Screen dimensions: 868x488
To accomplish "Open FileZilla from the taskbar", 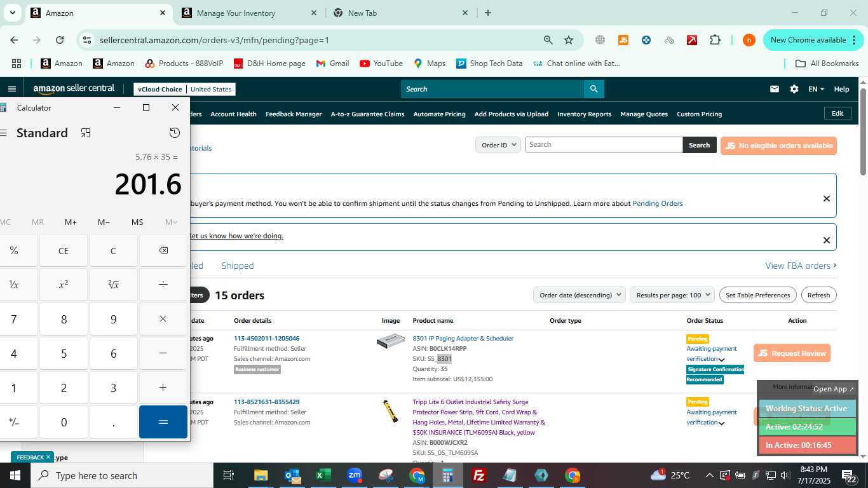I will 479,475.
